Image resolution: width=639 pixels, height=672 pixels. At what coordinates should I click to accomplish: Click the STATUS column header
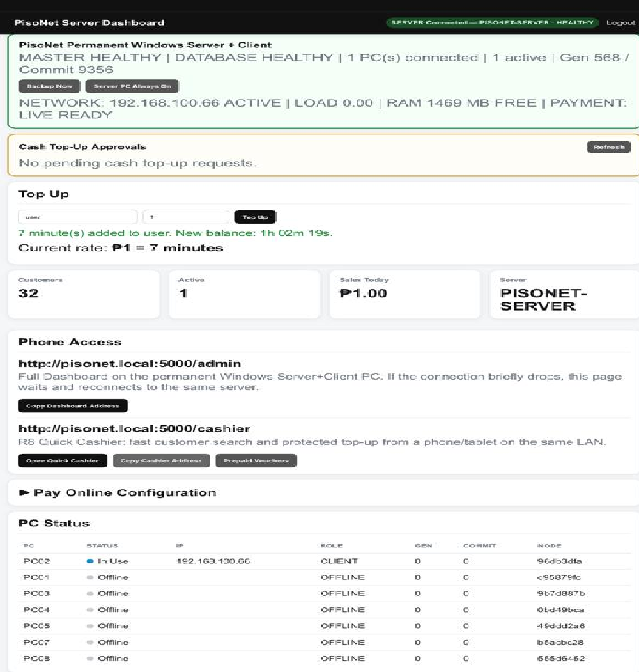pos(102,545)
